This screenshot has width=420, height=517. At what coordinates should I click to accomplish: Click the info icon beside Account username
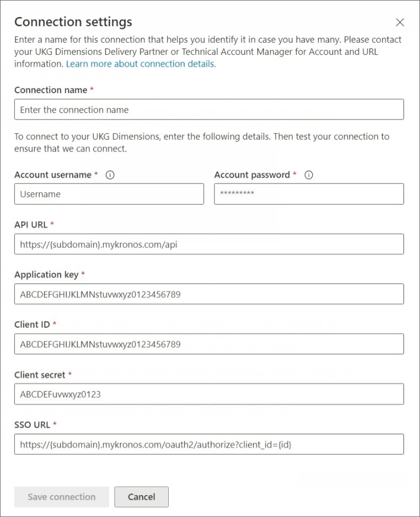coord(110,175)
